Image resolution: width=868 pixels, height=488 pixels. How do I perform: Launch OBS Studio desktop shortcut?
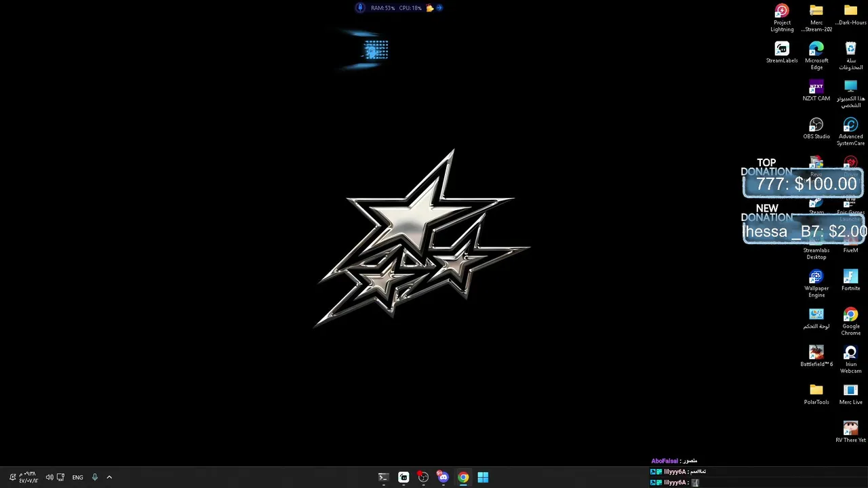[x=816, y=129]
